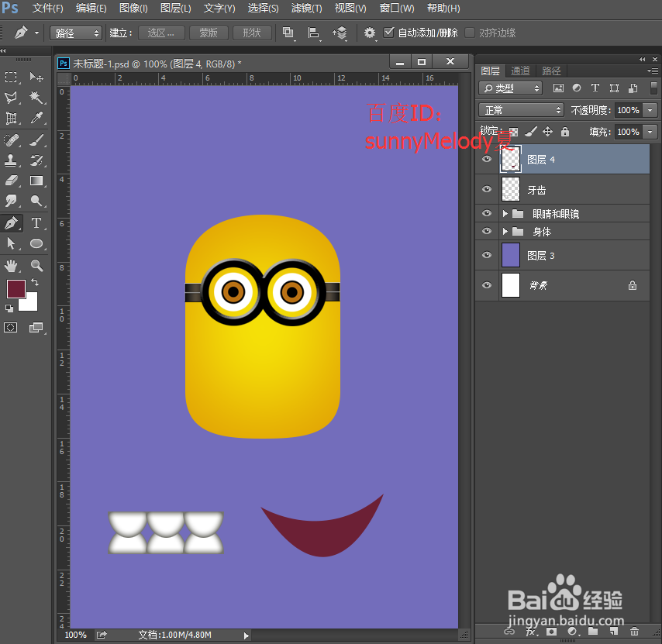
Task: Select the Polygonal Lasso tool
Action: [11, 98]
